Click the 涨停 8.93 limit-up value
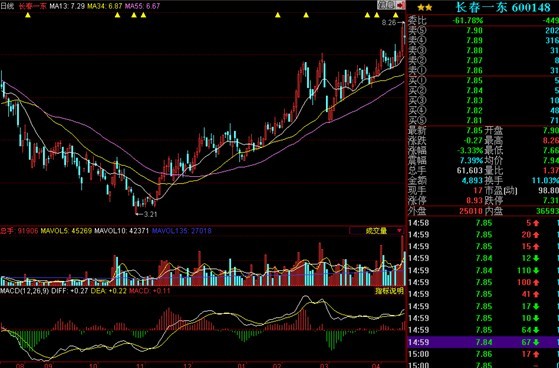The image size is (559, 368). 475,200
